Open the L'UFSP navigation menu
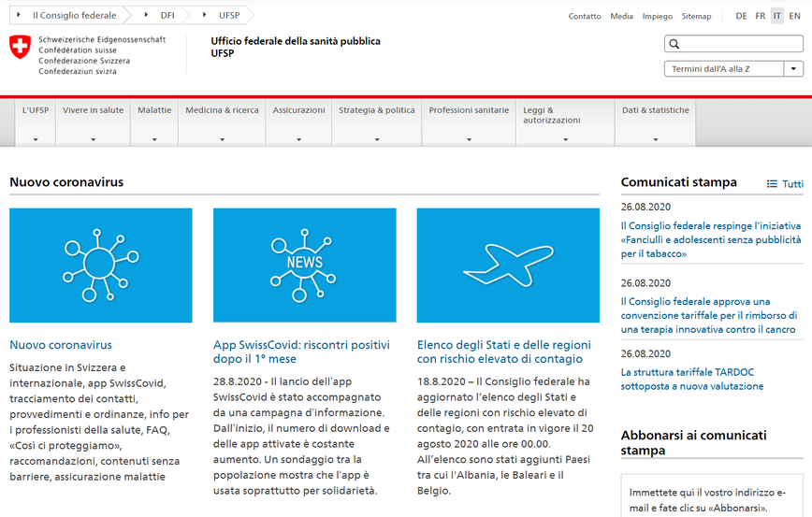Viewport: 812px width, 517px height. coord(36,122)
